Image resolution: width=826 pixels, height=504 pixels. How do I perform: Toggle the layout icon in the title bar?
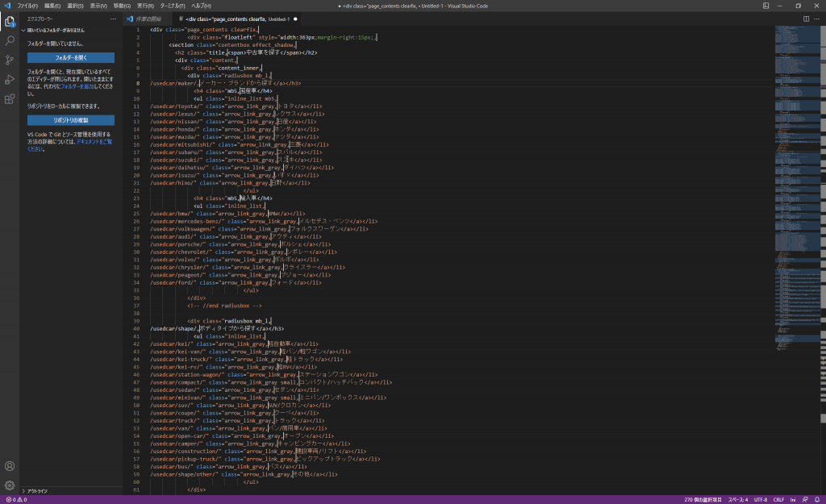[x=766, y=6]
